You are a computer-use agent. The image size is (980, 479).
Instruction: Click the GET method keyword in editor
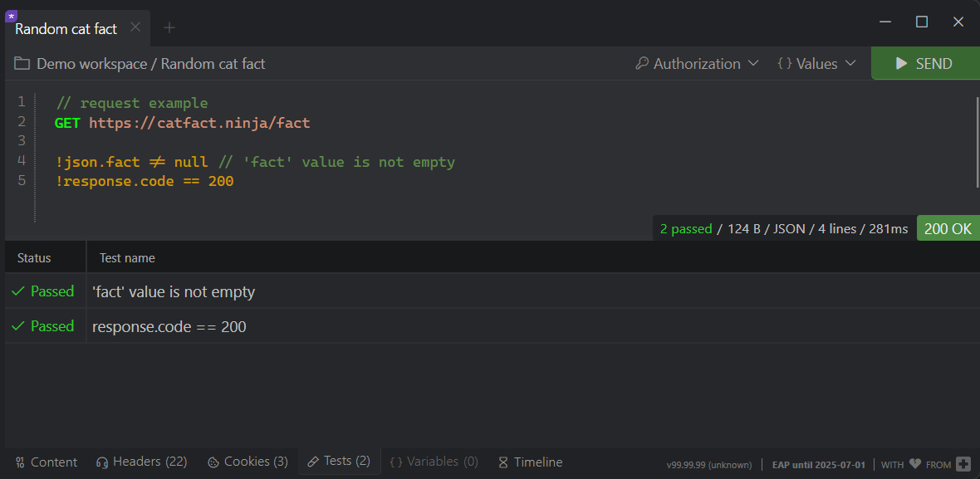coord(67,122)
